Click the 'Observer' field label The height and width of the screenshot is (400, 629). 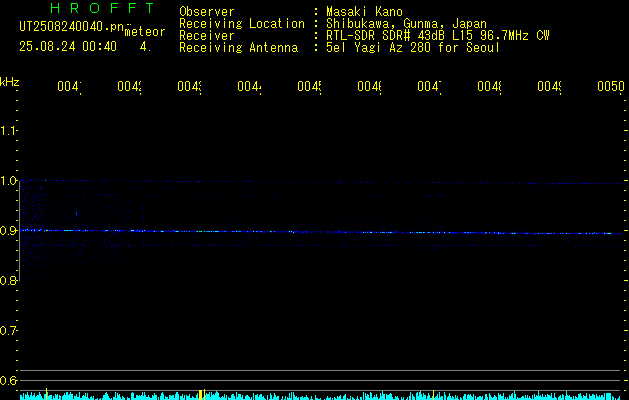pos(207,12)
